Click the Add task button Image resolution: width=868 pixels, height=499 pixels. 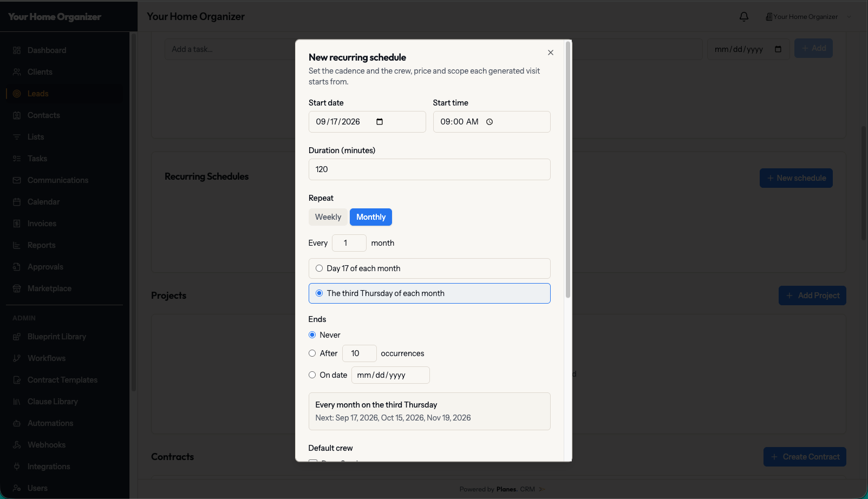pos(813,48)
